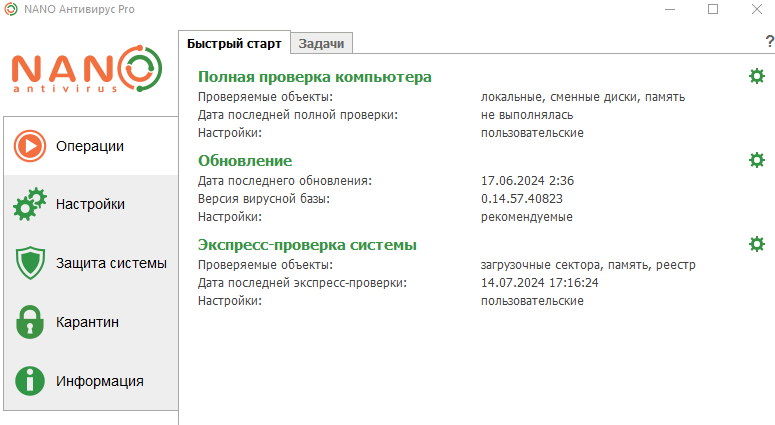Open gear settings for Полная проверка компьютера
Viewport: 775px width, 425px height.
click(x=756, y=77)
